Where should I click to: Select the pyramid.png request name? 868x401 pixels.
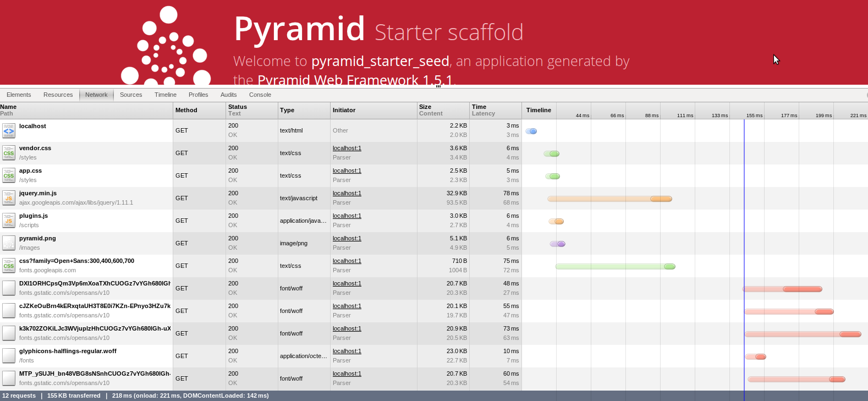click(x=37, y=238)
